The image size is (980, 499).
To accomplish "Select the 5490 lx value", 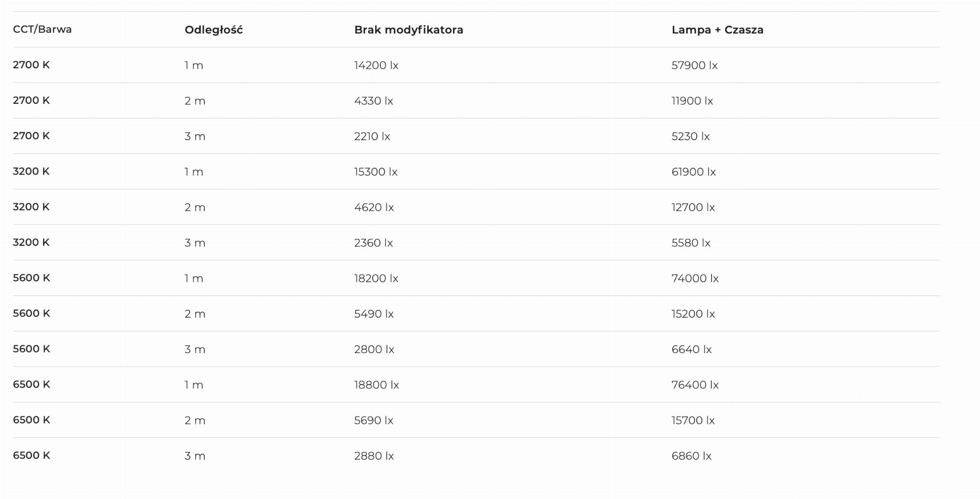I will (x=374, y=314).
